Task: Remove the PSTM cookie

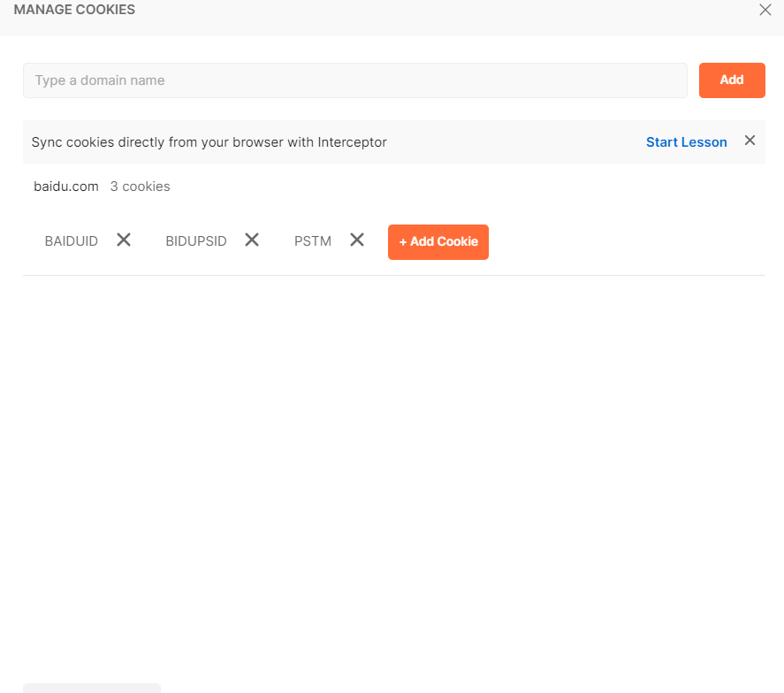Action: [x=357, y=240]
